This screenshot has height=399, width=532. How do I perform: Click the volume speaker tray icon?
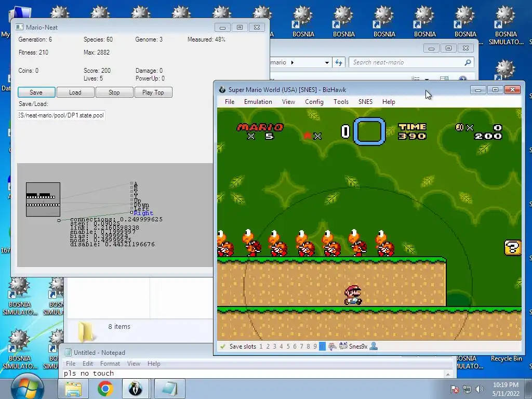[x=479, y=389]
